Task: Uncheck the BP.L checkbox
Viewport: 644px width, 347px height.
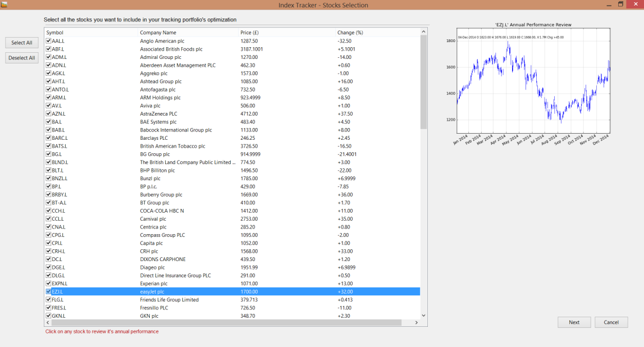Action: click(x=48, y=186)
